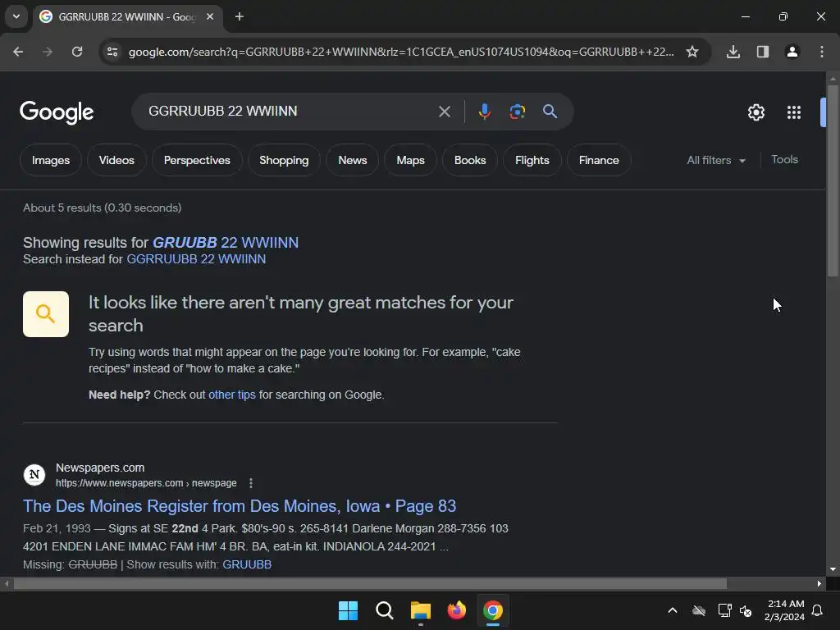Image resolution: width=840 pixels, height=630 pixels.
Task: Open Newspapers.com result site name
Action: click(100, 468)
